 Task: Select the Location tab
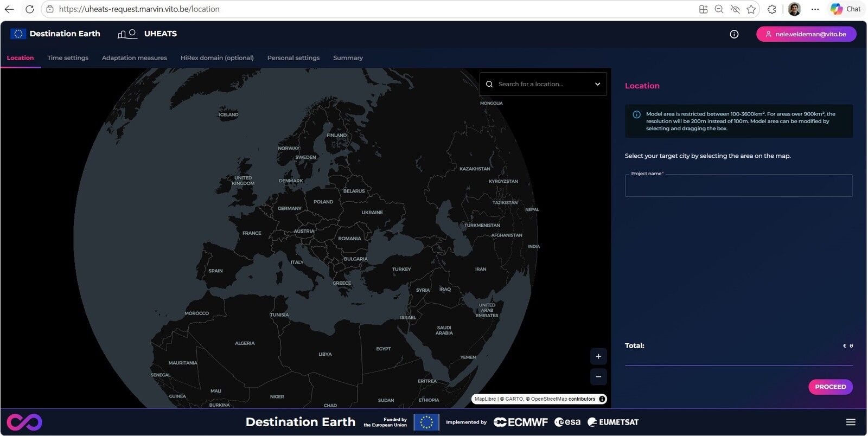[x=20, y=58]
